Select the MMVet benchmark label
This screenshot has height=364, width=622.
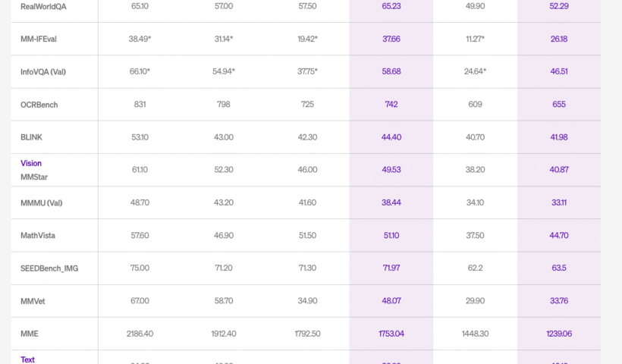[x=33, y=301]
